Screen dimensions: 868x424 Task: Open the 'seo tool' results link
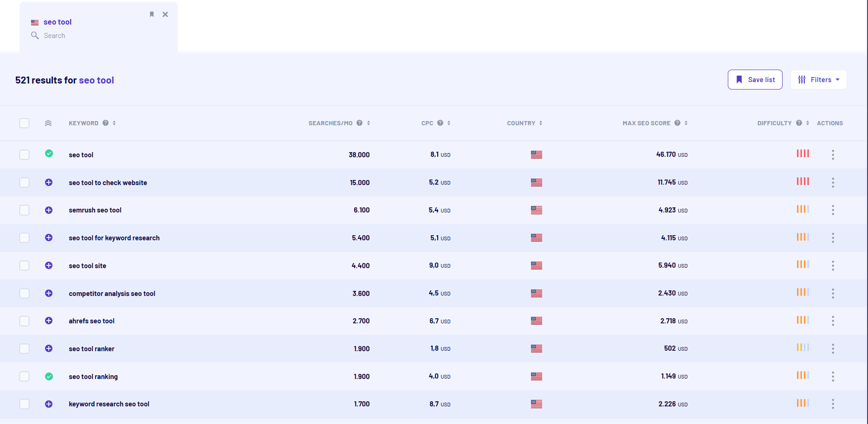click(96, 80)
